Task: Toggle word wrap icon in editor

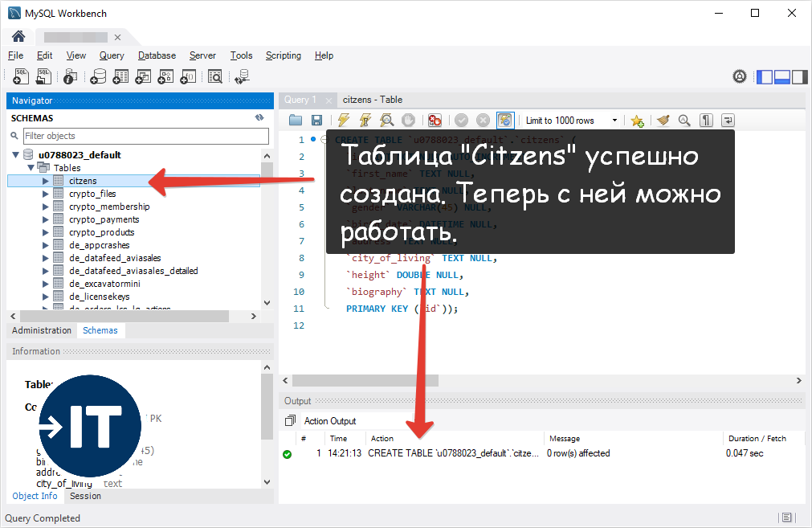Action: click(728, 121)
